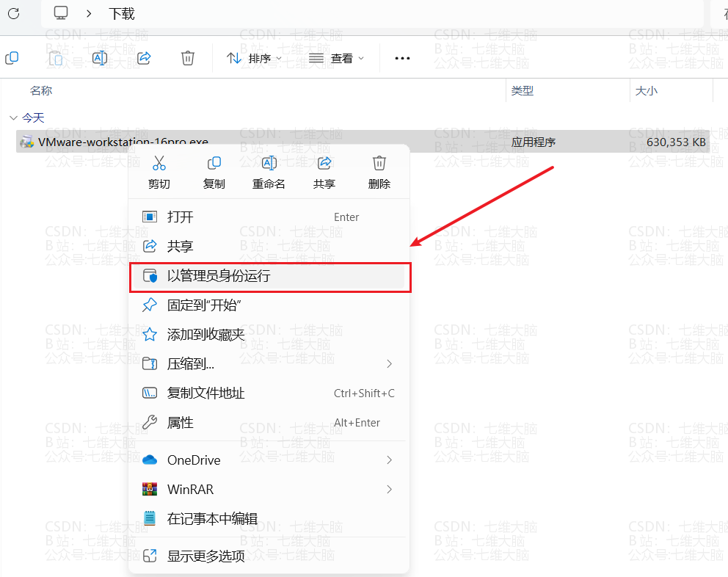Image resolution: width=728 pixels, height=577 pixels.
Task: Collapse the 今天 group
Action: [13, 118]
